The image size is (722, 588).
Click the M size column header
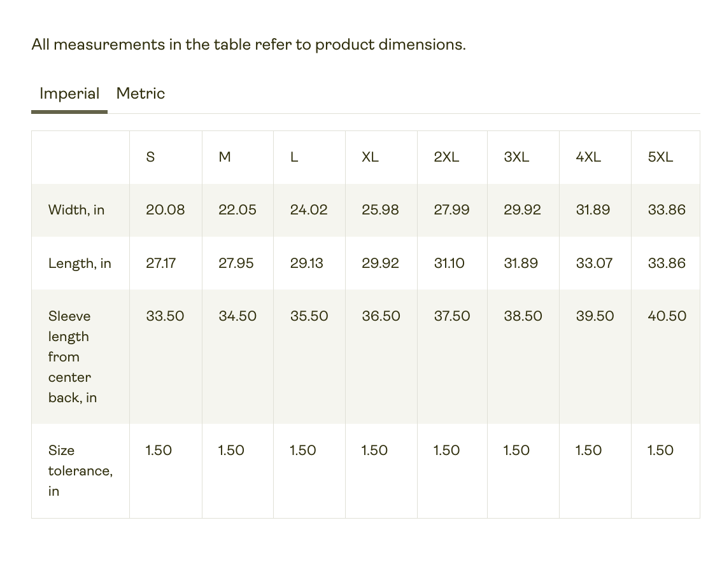(225, 157)
